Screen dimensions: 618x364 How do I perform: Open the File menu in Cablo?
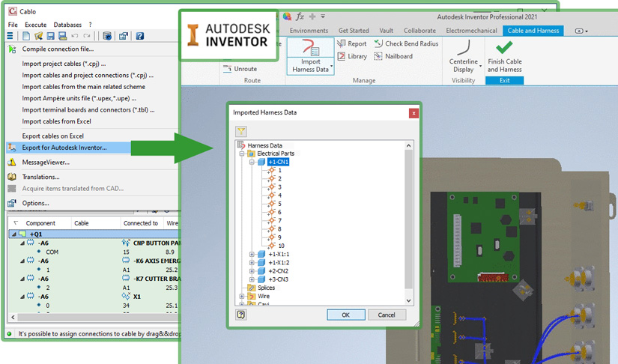[13, 25]
